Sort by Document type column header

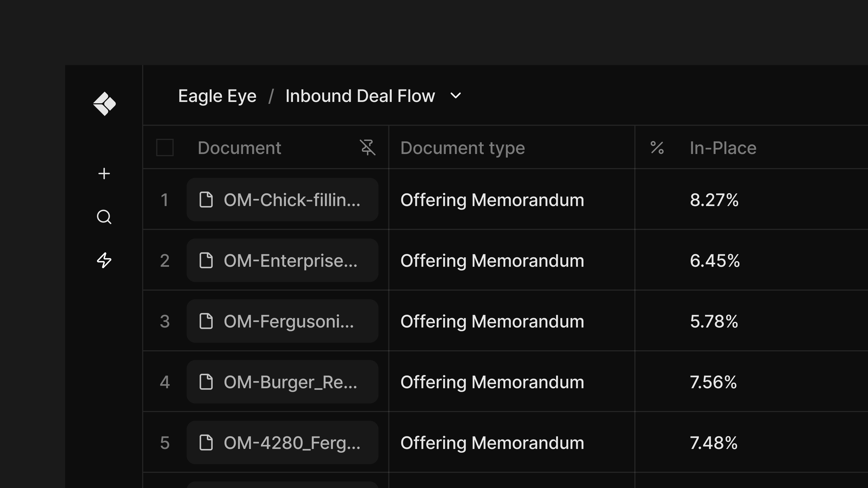click(462, 148)
